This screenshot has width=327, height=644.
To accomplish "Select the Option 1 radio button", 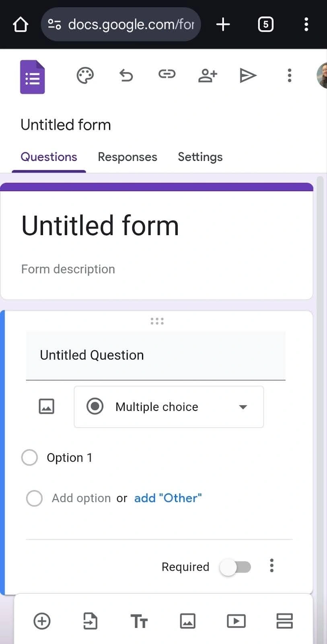I will (29, 457).
